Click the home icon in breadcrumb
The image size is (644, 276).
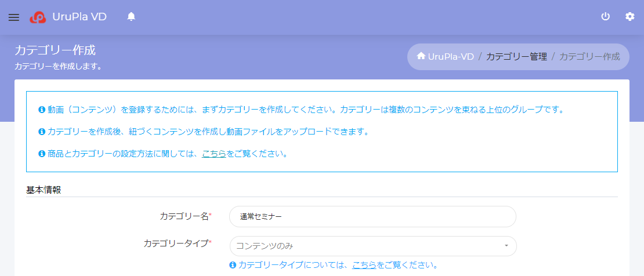[x=421, y=56]
